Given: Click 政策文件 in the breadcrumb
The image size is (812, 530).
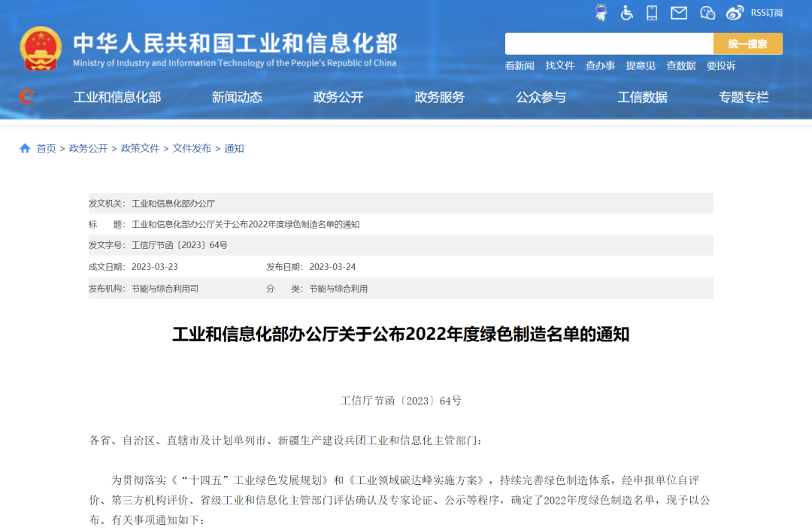Looking at the screenshot, I should [141, 148].
